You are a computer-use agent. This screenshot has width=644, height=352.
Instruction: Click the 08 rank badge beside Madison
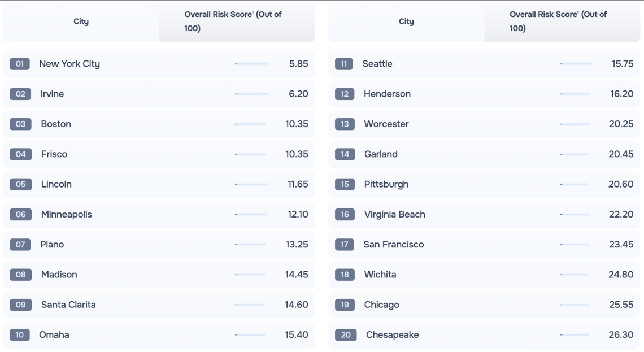point(20,275)
